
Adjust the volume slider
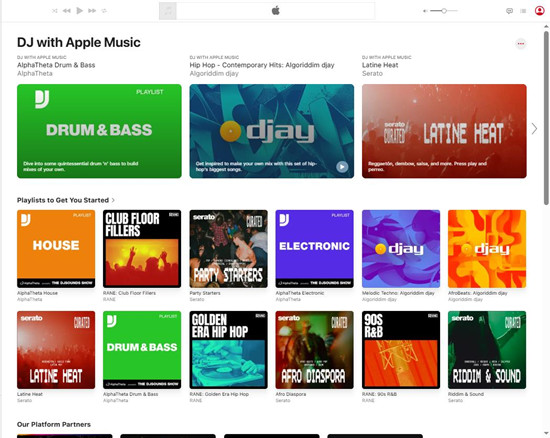point(444,11)
